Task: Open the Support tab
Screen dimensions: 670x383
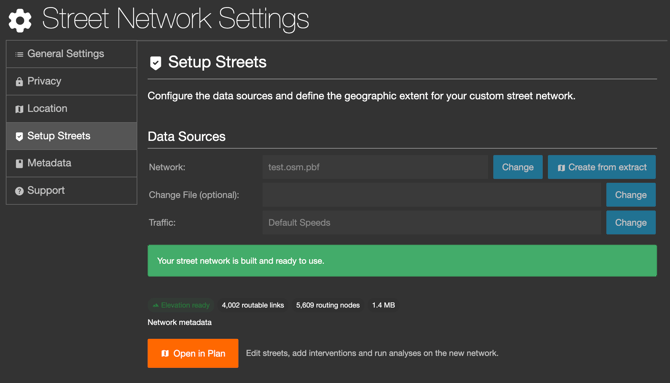Action: pos(71,191)
